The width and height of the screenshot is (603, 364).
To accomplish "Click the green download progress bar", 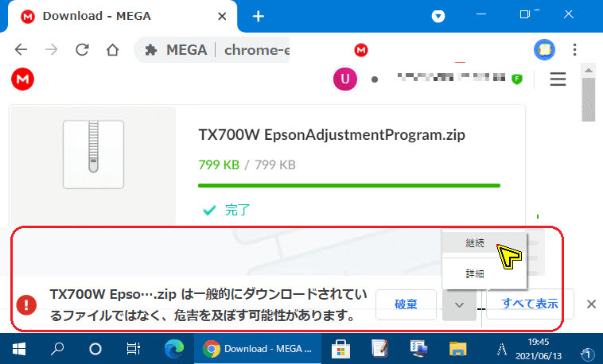I will point(348,186).
